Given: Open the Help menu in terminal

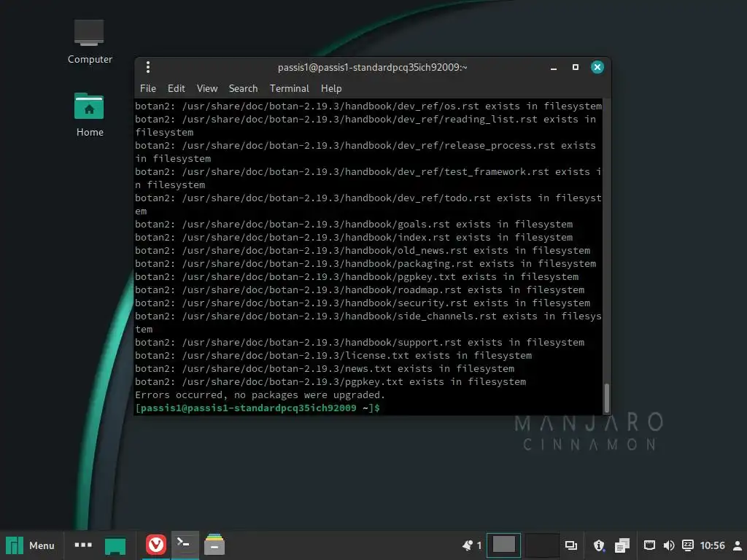Looking at the screenshot, I should 331,88.
